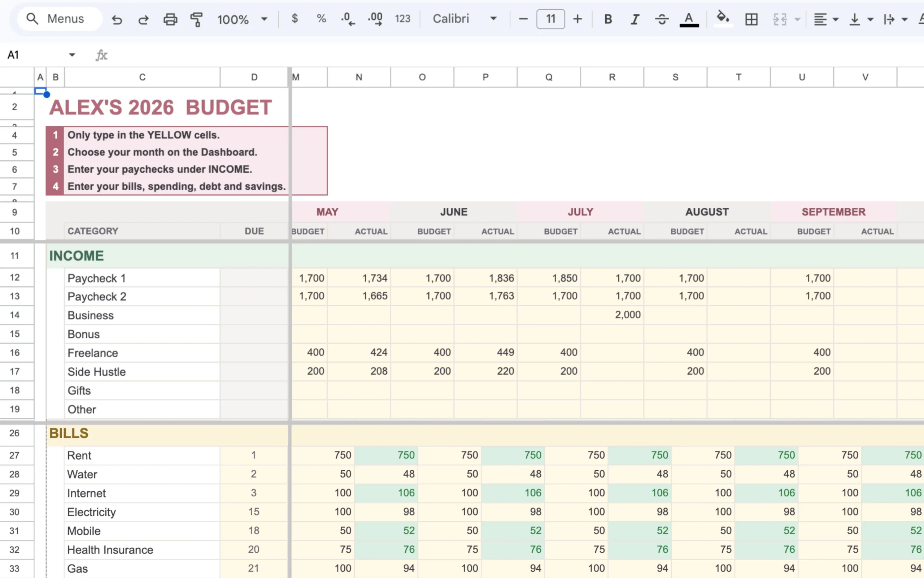Select the Health Insurance category cell
924x578 pixels.
point(142,550)
